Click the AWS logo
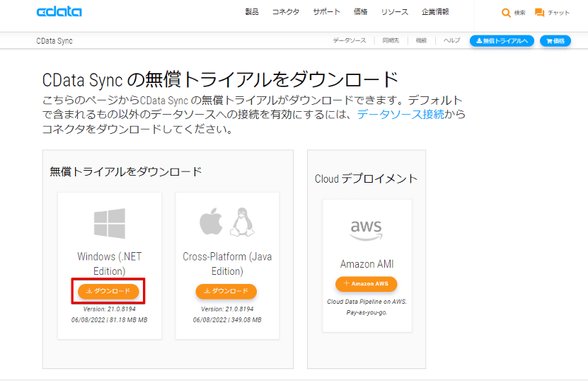588x386 pixels. coord(366,229)
